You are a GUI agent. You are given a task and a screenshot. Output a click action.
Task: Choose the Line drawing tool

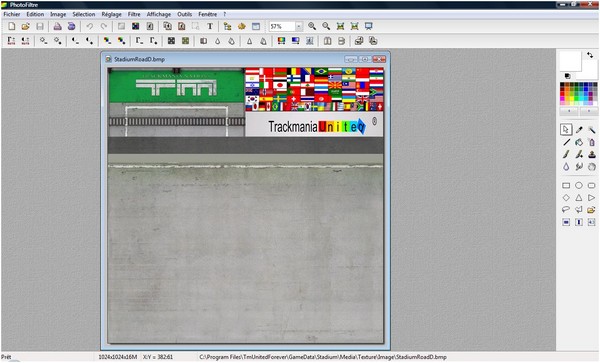point(566,142)
